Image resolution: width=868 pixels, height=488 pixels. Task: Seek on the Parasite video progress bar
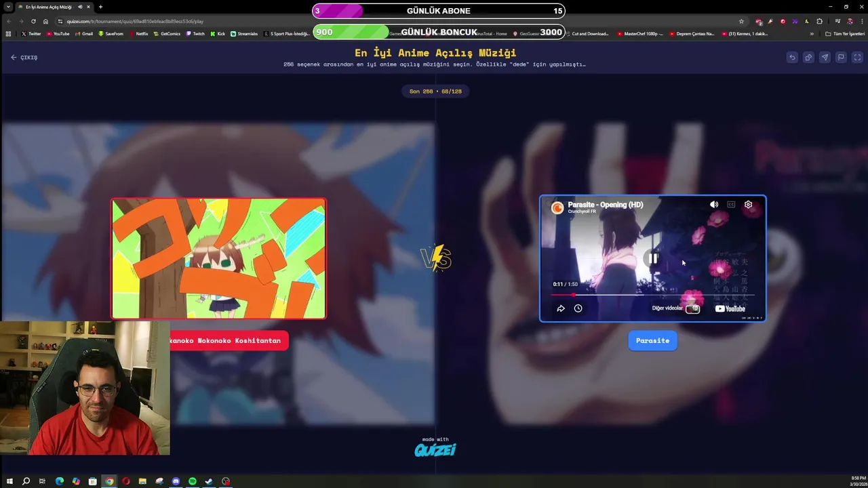pos(652,295)
